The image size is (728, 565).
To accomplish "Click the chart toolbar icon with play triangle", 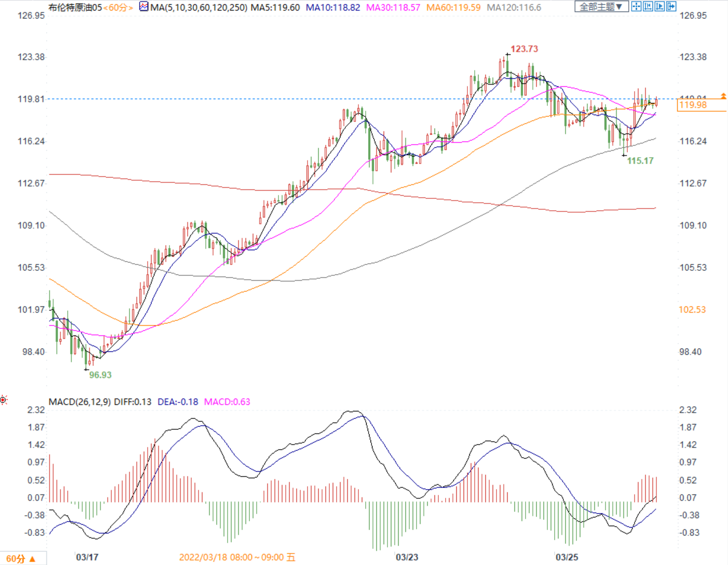I will (659, 6).
